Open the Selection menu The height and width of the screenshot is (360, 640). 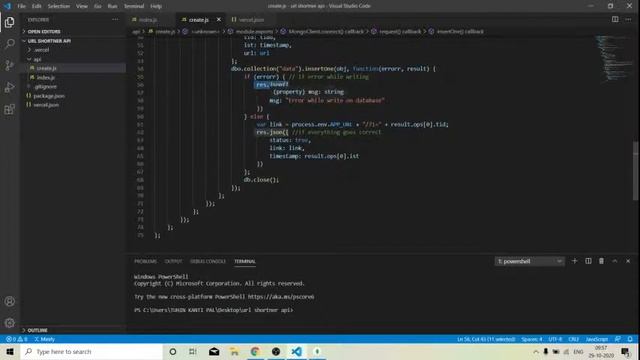[59, 6]
